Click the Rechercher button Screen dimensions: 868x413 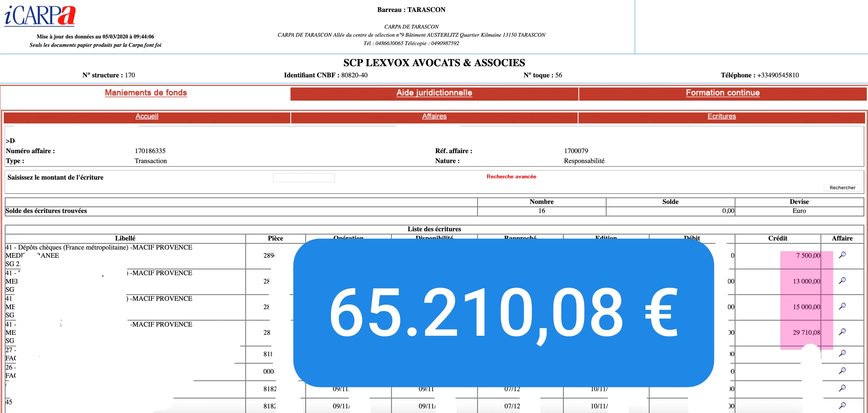pyautogui.click(x=842, y=188)
